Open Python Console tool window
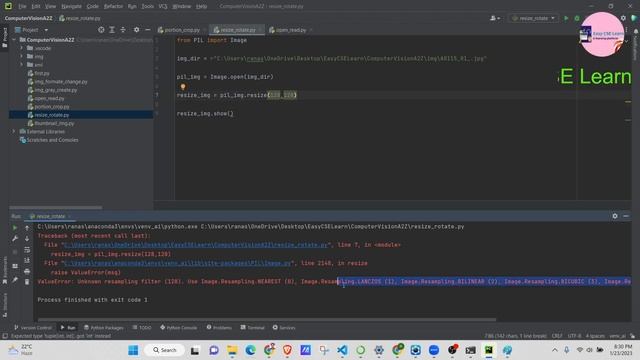Image resolution: width=640 pixels, height=360 pixels. coord(179,327)
